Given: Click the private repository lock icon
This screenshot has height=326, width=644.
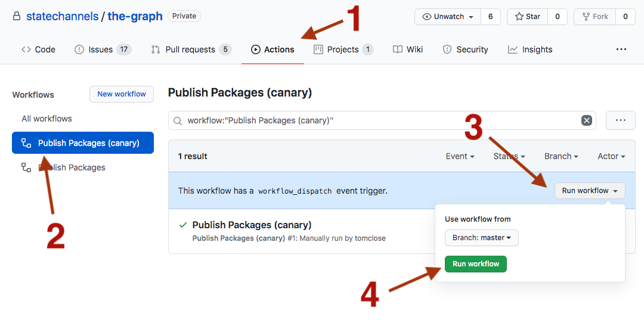Looking at the screenshot, I should click(x=17, y=17).
